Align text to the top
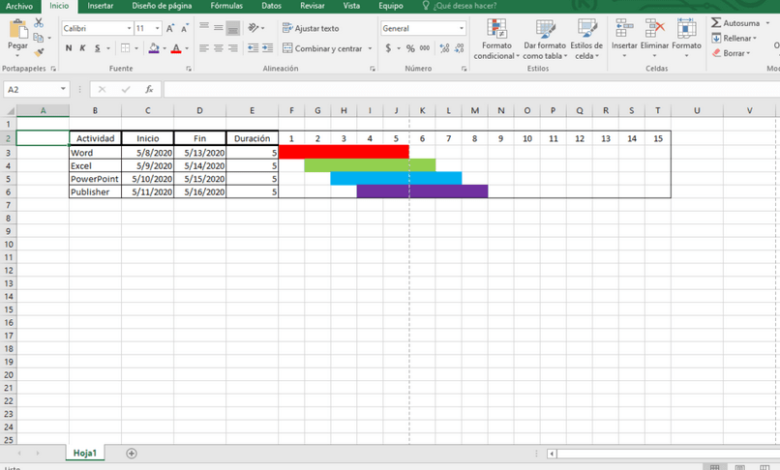The width and height of the screenshot is (780, 470). click(x=204, y=27)
